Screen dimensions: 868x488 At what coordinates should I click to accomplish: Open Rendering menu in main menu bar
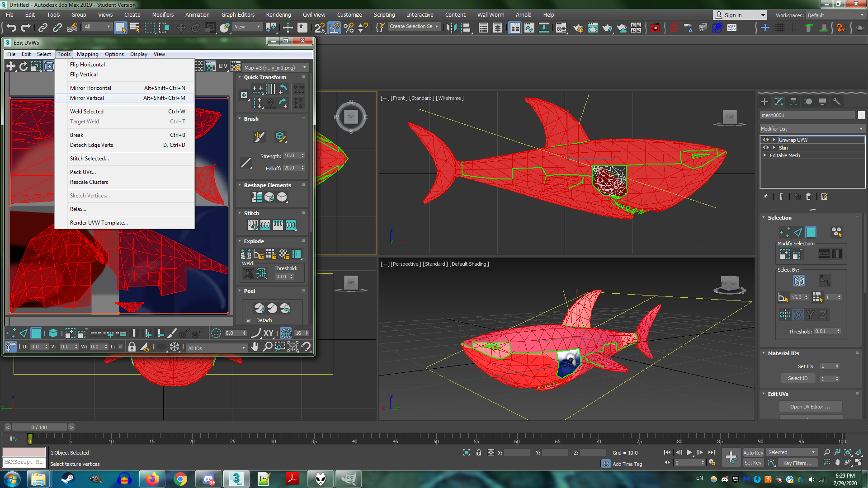[x=278, y=15]
